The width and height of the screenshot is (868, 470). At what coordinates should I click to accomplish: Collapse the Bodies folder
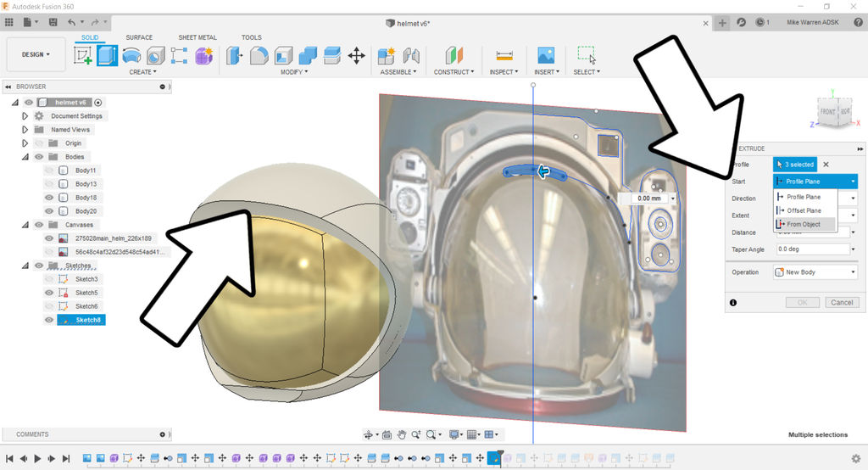point(25,157)
